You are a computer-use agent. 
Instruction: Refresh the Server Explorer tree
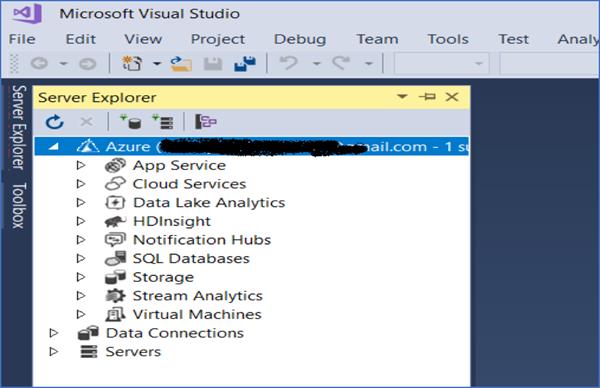pos(54,122)
